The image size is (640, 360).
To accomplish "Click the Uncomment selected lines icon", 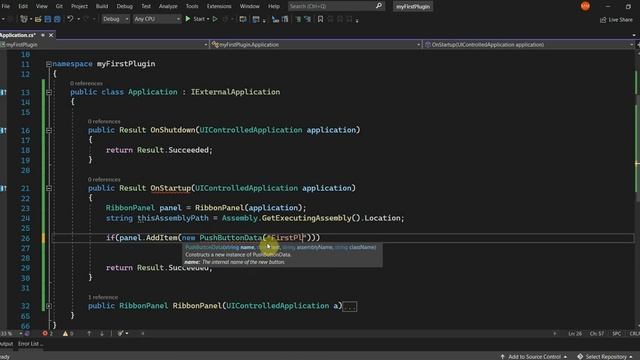I will pyautogui.click(x=307, y=19).
